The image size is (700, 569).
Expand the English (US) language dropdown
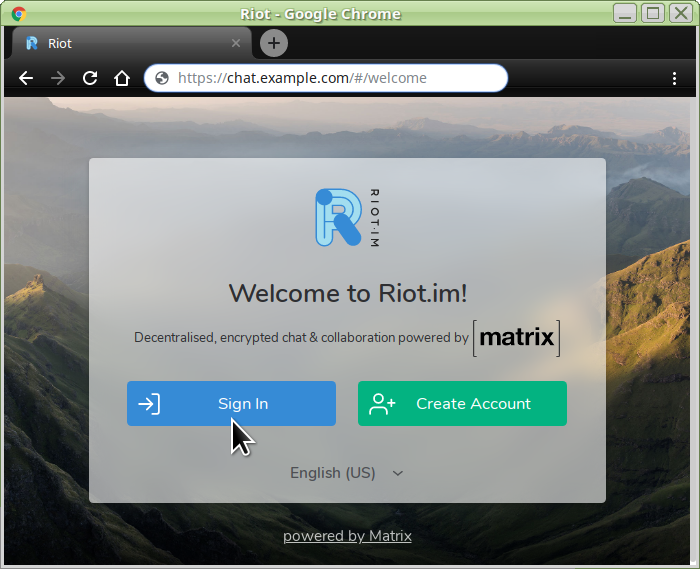pos(346,473)
